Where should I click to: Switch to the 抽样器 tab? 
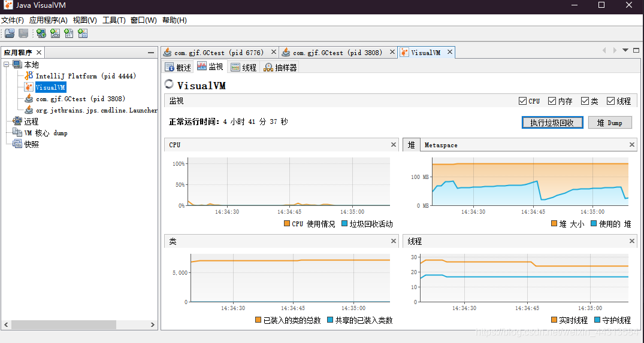coord(280,67)
